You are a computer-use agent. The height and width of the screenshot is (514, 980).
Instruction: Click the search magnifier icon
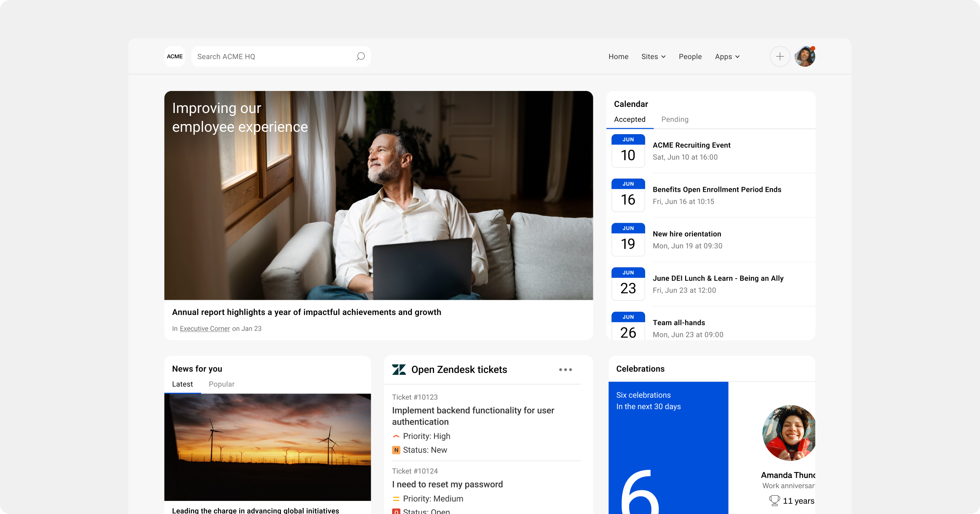click(x=360, y=56)
